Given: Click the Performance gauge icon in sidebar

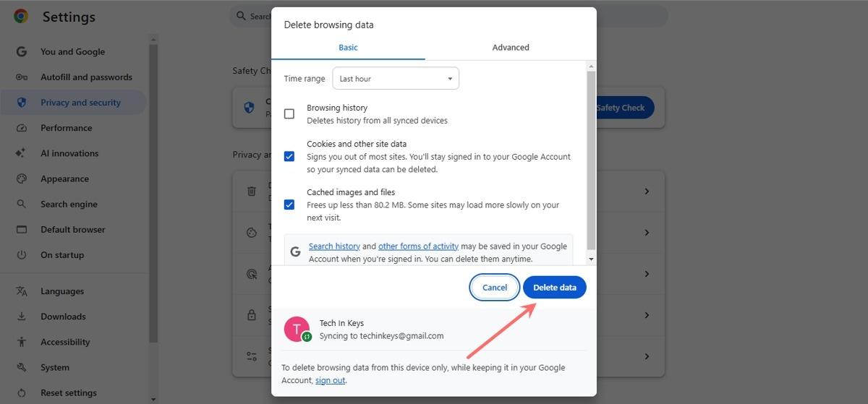Looking at the screenshot, I should point(22,128).
